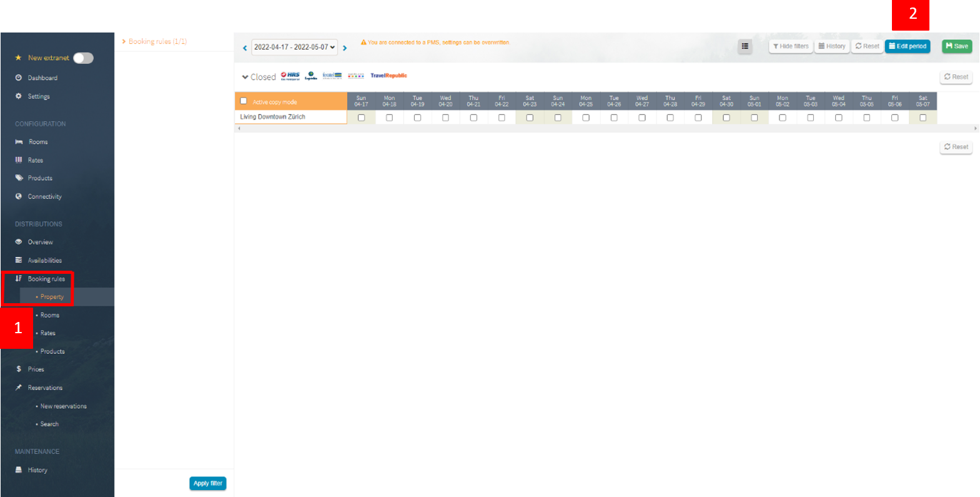Select Rates under Booking rules
This screenshot has height=497, width=980.
(48, 333)
